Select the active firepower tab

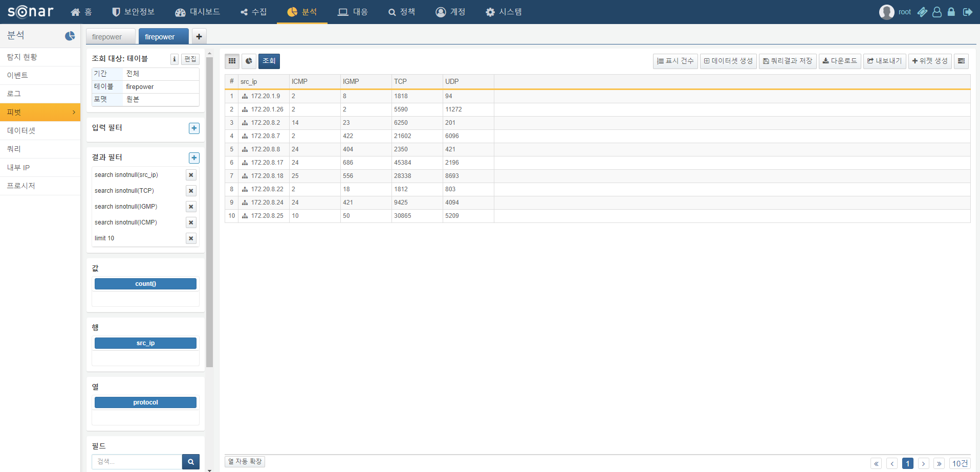coord(163,36)
